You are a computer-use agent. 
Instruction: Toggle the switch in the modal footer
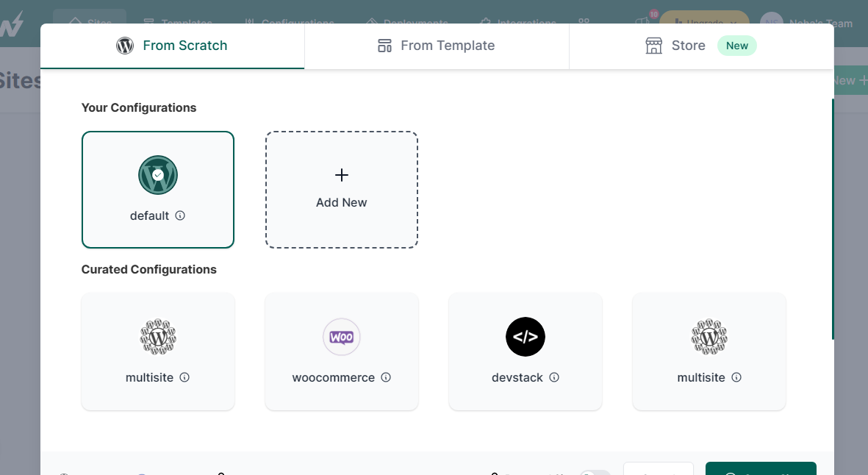[595, 472]
